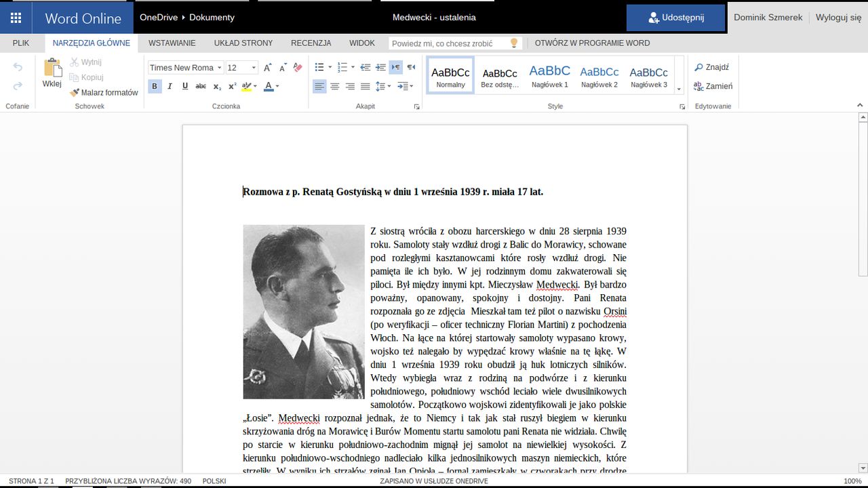The image size is (868, 488).
Task: Apply the Nagłówek 3 style
Action: pos(649,76)
